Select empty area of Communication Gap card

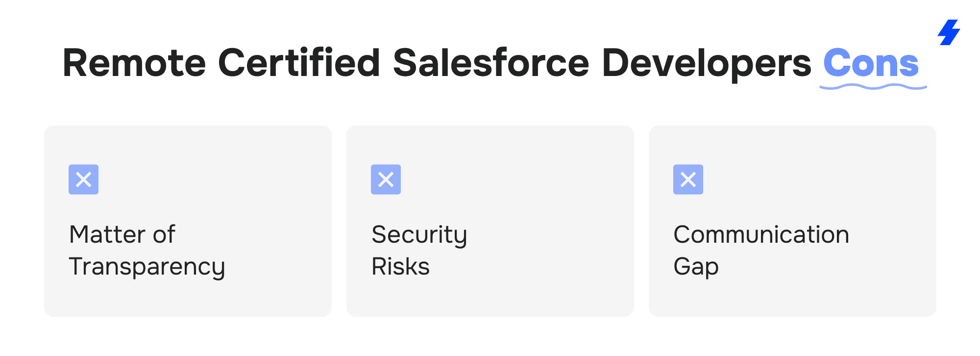pyautogui.click(x=833, y=177)
